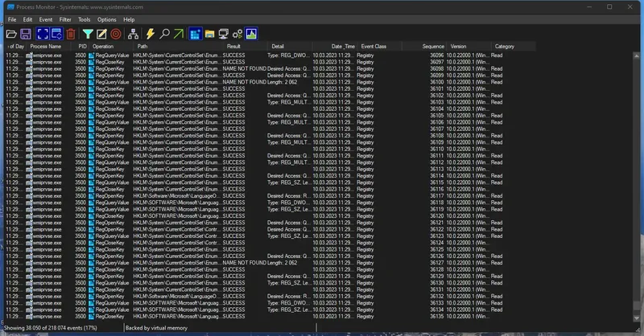Open a saved log with the folder icon
Viewport: 644px width, 336px height.
(x=11, y=34)
